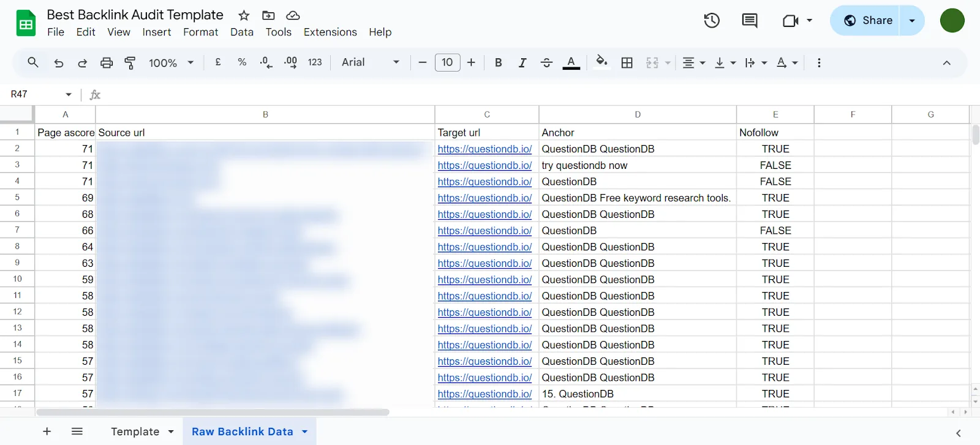
Task: Open the Arial font dropdown
Action: 371,62
